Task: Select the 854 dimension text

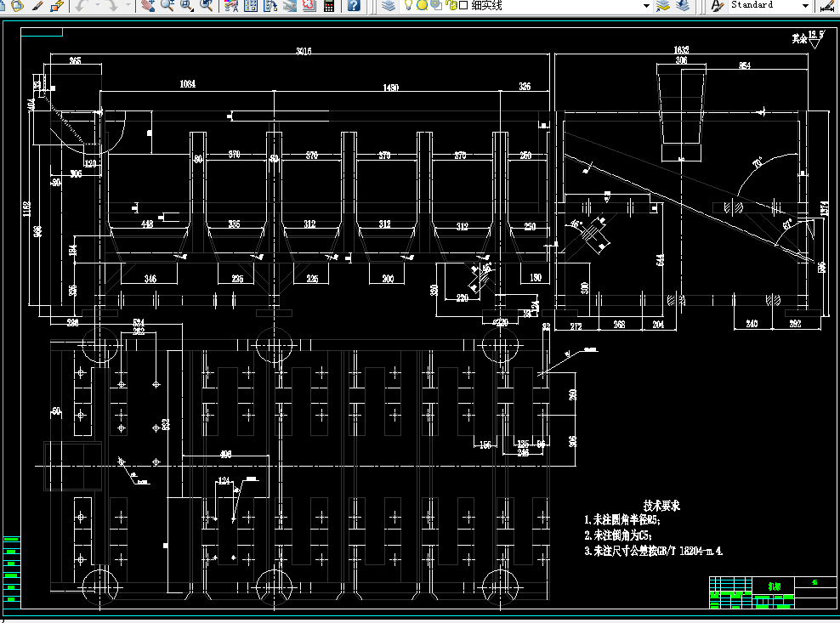Action: [745, 65]
